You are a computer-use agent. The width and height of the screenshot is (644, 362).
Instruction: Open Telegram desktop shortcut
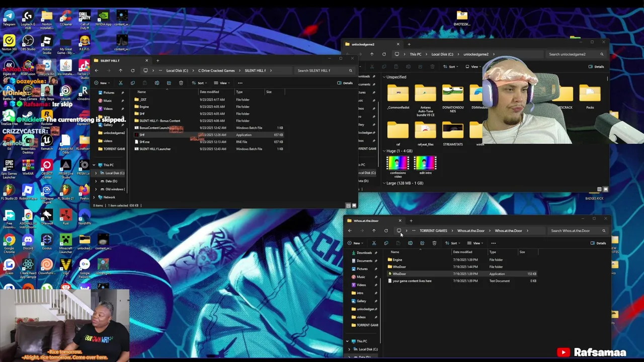(x=9, y=18)
